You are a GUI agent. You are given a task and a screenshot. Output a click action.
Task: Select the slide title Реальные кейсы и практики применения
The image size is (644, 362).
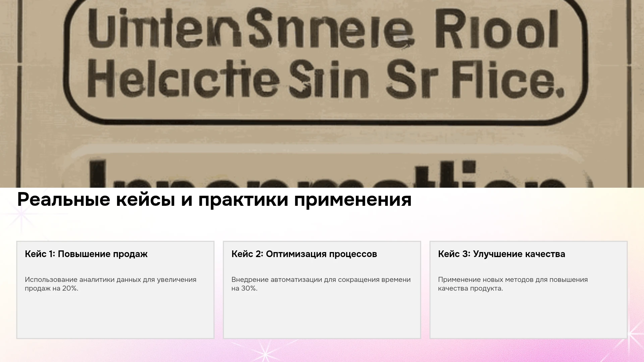(214, 200)
